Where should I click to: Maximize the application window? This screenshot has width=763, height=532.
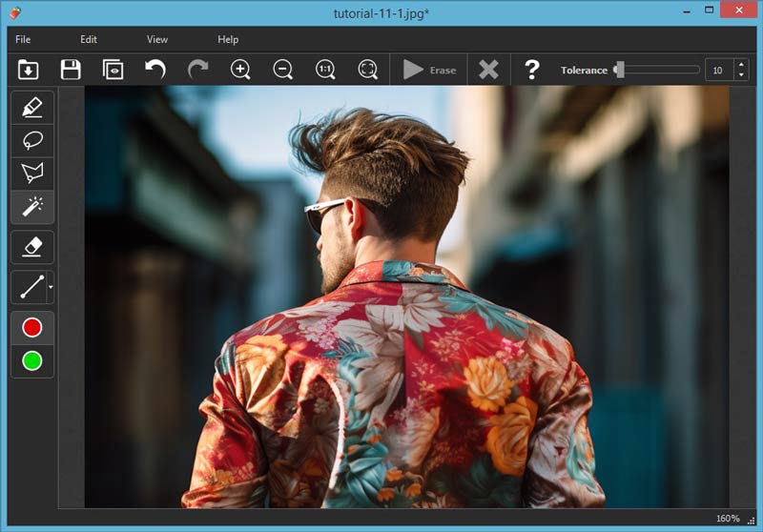pyautogui.click(x=709, y=10)
